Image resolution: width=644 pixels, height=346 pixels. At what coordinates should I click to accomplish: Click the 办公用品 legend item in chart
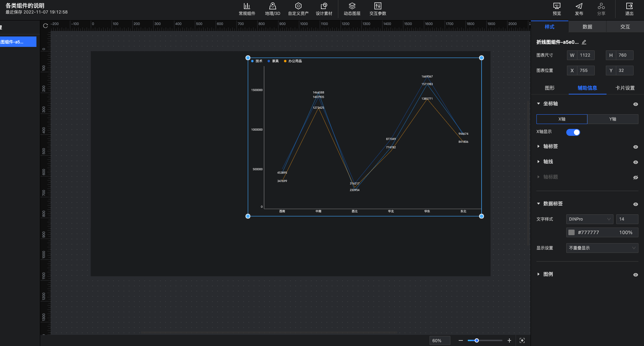[x=293, y=61]
